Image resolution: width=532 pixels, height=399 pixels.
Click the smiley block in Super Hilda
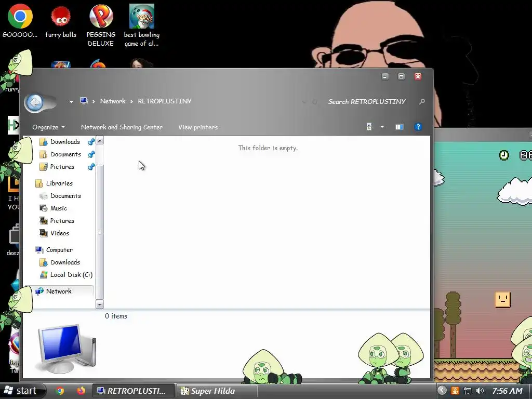click(502, 300)
